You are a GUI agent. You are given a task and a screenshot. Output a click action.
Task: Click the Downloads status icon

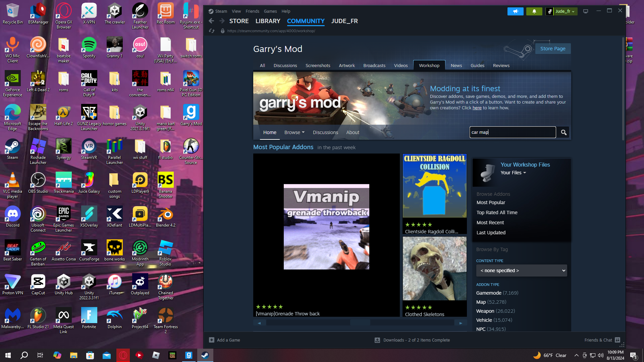(377, 340)
